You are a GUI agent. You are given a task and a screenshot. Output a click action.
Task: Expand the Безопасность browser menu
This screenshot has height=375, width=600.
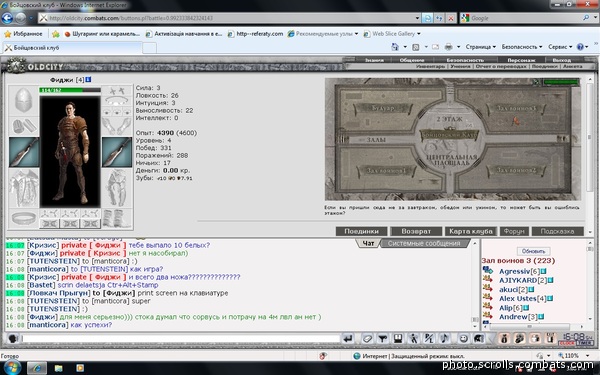pyautogui.click(x=522, y=47)
